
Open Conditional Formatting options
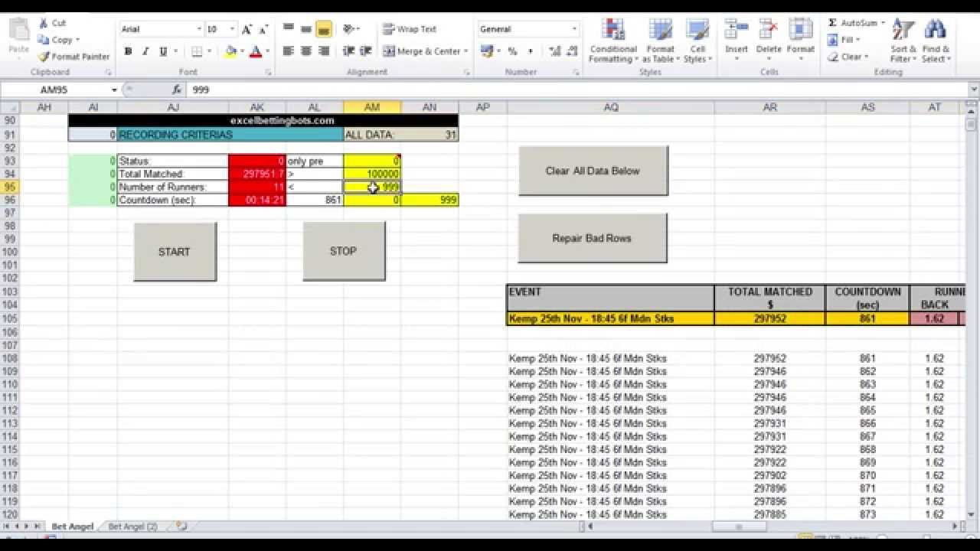(613, 41)
